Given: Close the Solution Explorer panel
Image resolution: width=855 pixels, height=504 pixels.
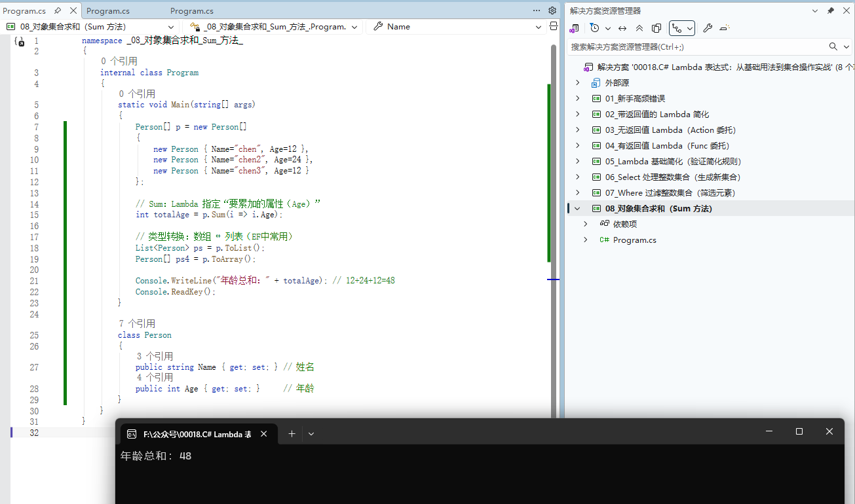Looking at the screenshot, I should tap(846, 10).
